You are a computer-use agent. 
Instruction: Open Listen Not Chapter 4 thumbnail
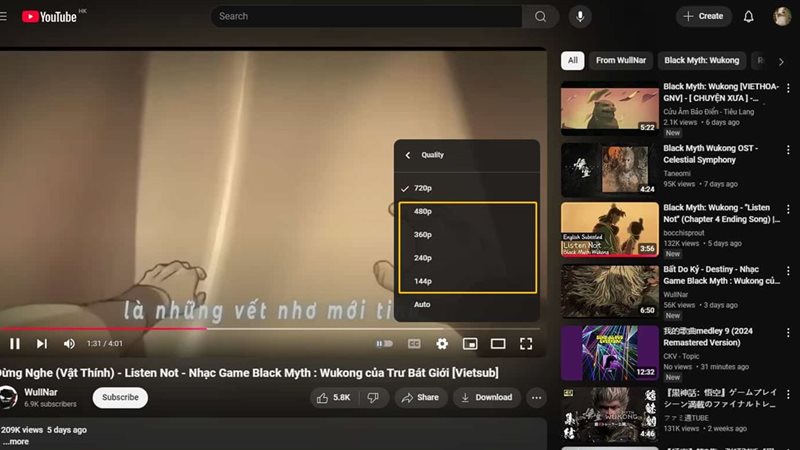pos(610,230)
